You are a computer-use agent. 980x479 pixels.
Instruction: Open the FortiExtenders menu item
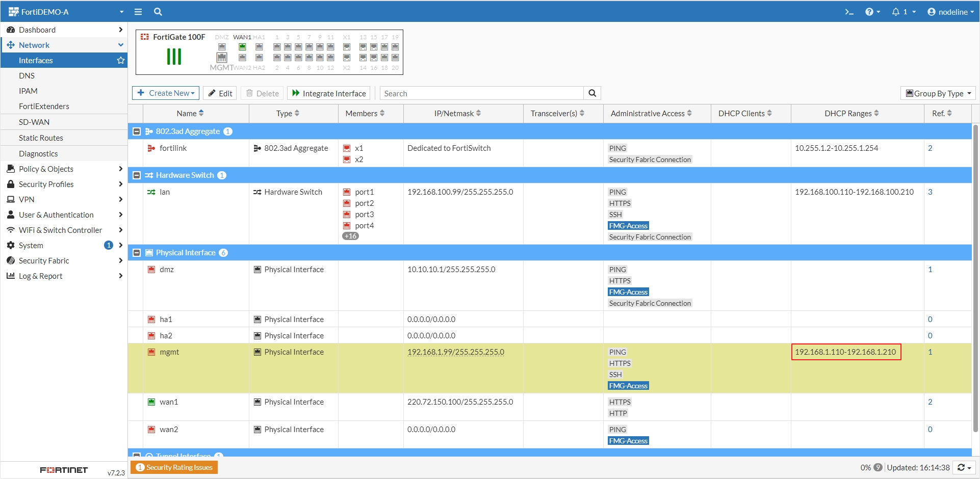pyautogui.click(x=64, y=106)
